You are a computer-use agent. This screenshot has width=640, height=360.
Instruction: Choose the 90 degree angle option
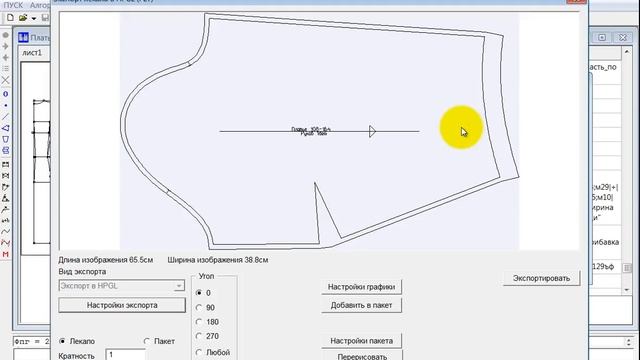(x=199, y=307)
